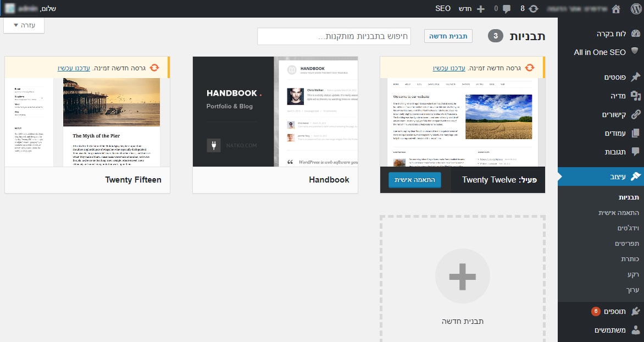This screenshot has width=644, height=342.
Task: Open וידג'טים widgets submenu item
Action: [x=611, y=228]
